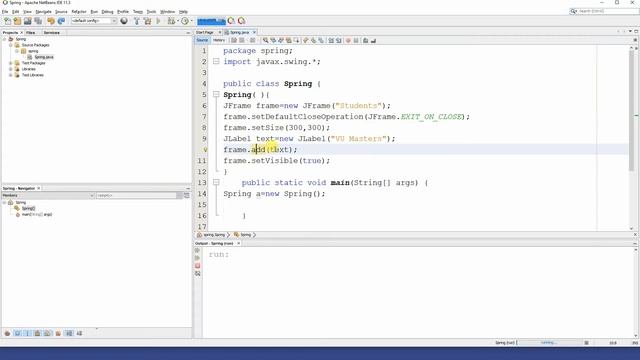Toggle Show Inner Classes filter in Navigator

(48, 333)
